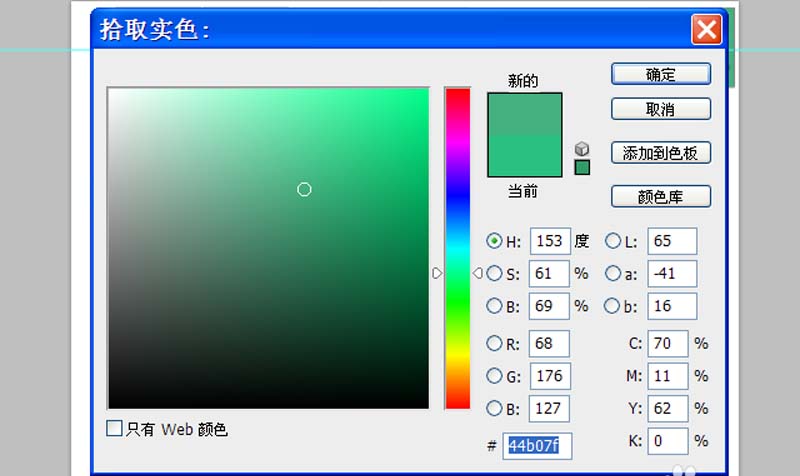This screenshot has width=800, height=476.
Task: Select the B blue radio button by 127
Action: coord(494,408)
